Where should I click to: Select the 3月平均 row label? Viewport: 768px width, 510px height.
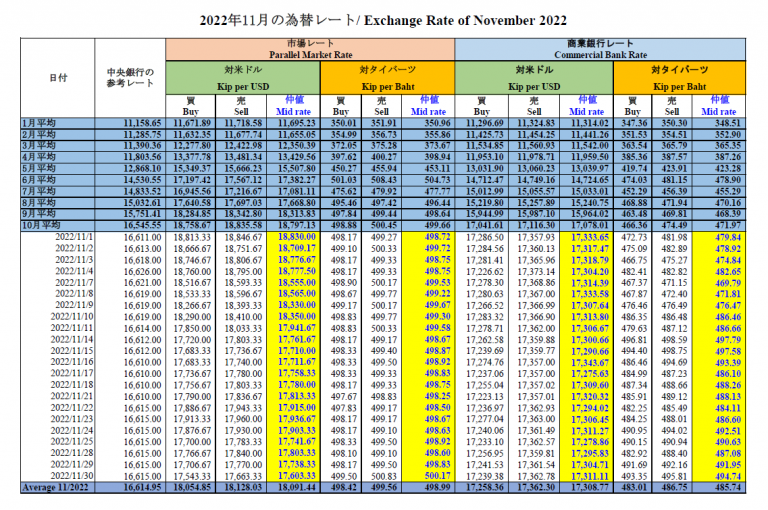[36, 145]
